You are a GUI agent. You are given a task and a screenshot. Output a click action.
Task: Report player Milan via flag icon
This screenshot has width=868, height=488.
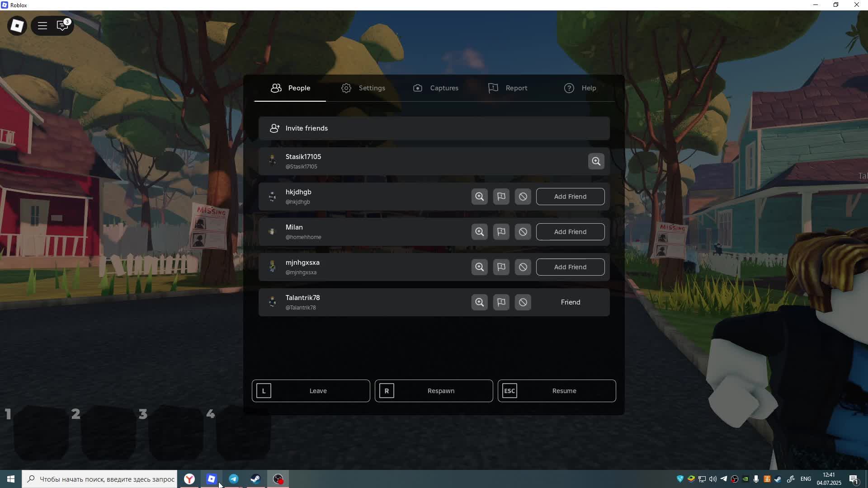click(x=501, y=232)
